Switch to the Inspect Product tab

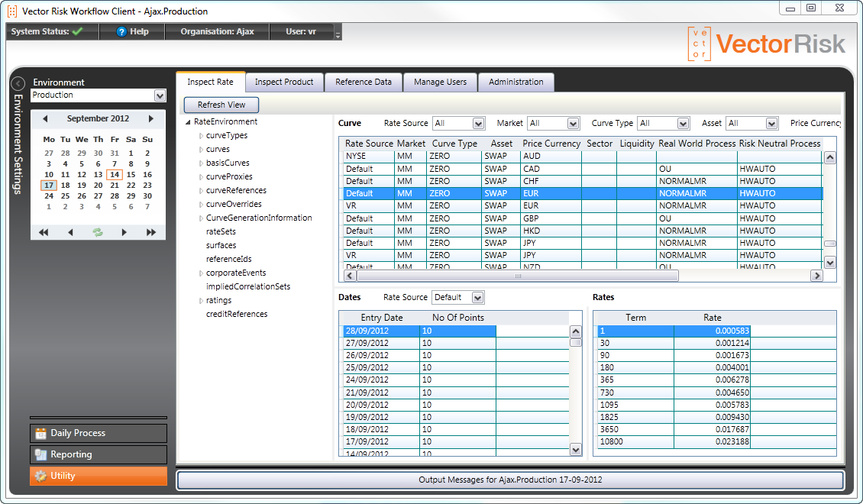pos(284,82)
